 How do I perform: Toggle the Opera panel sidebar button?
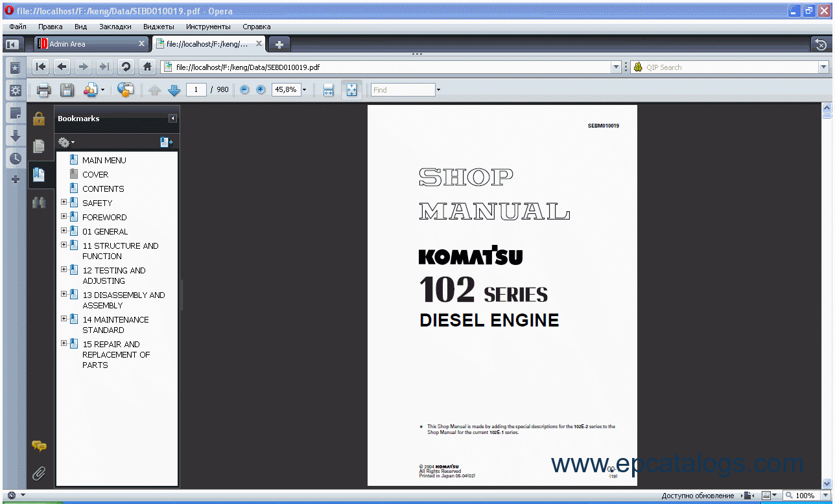pos(12,44)
